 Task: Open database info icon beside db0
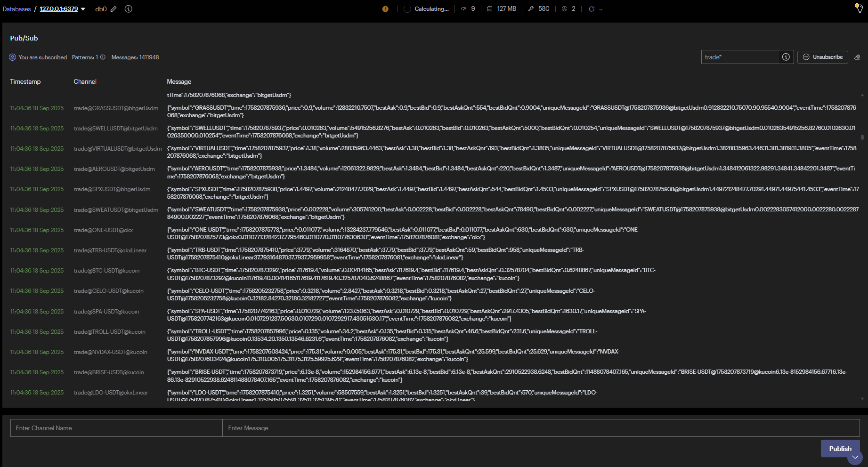128,9
